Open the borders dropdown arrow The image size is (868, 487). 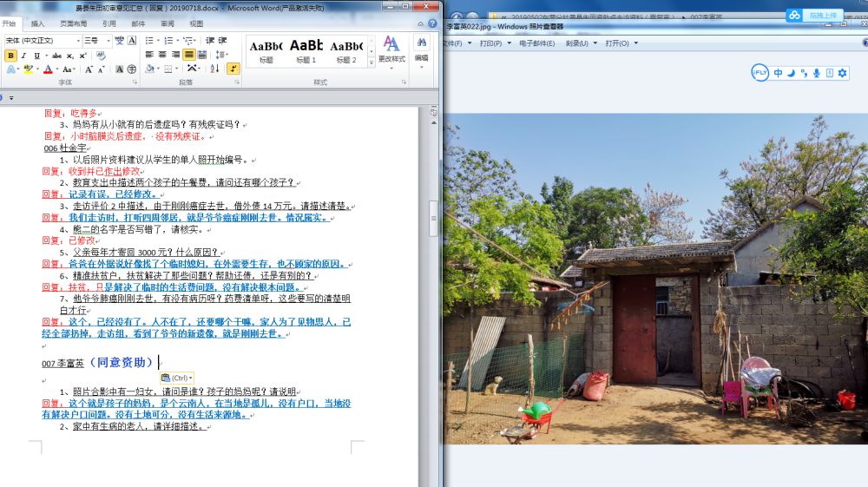(176, 69)
